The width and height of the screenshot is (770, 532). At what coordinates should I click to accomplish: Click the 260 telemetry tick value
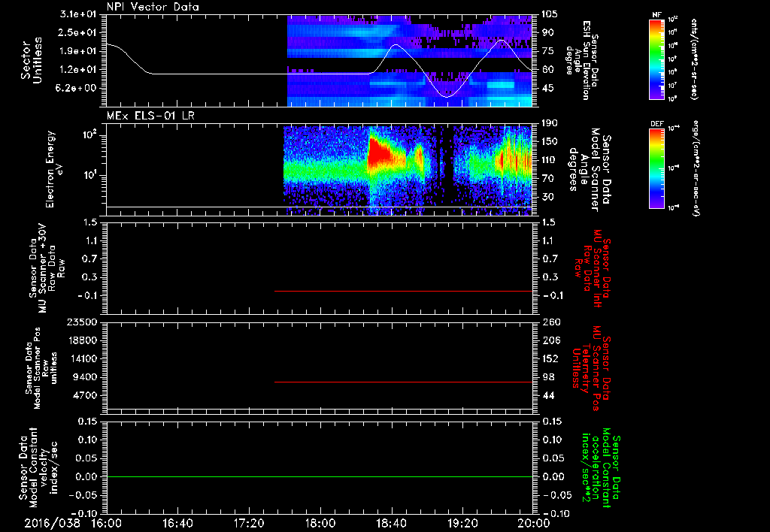[550, 322]
